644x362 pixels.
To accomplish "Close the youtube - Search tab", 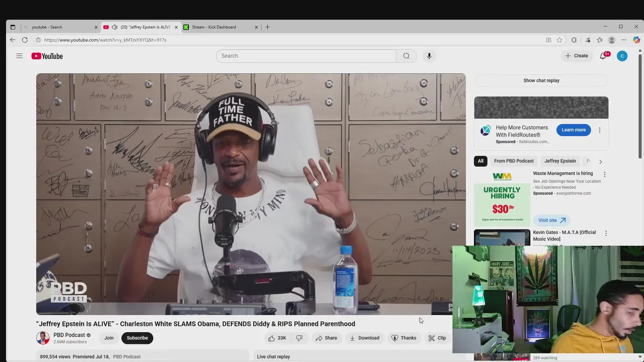I will click(x=96, y=27).
